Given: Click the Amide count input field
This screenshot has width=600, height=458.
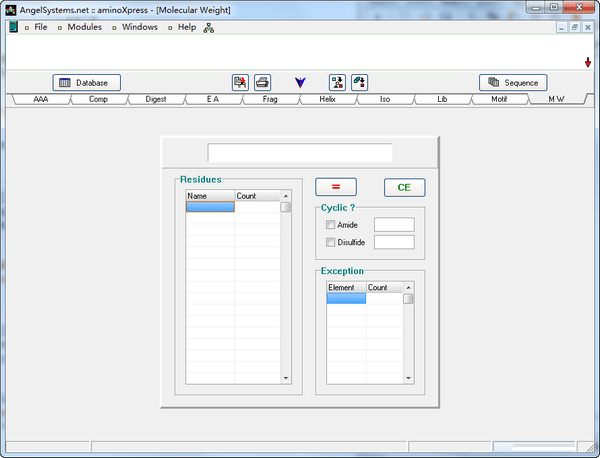Looking at the screenshot, I should point(393,225).
